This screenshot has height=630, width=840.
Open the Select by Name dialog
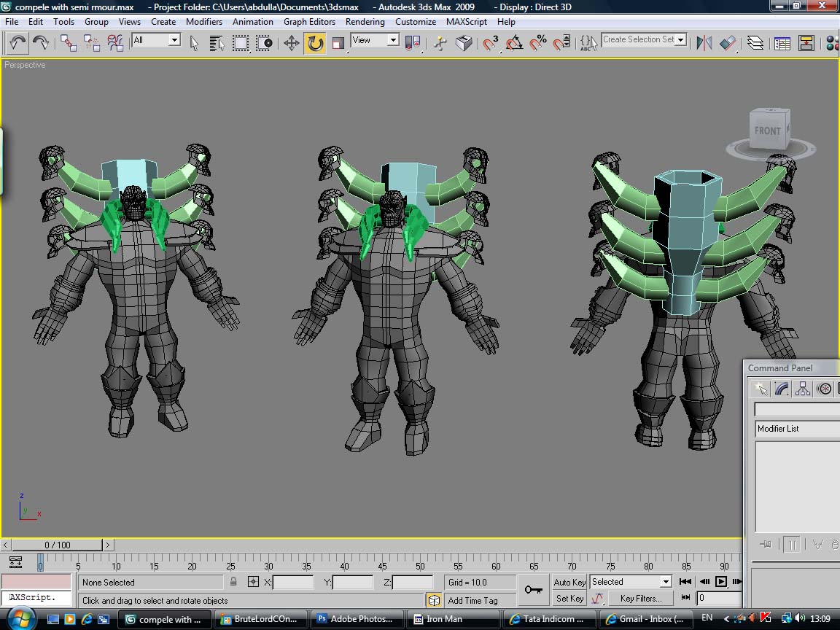(217, 42)
